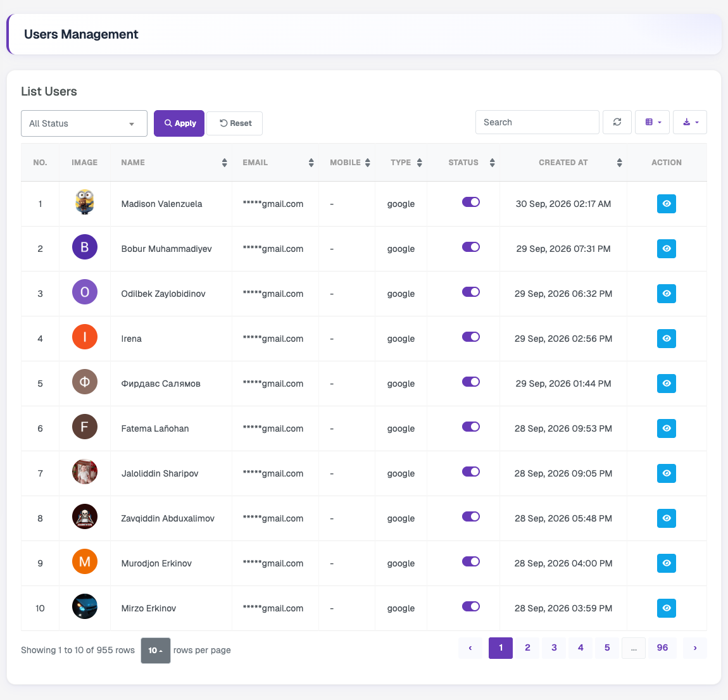Click Mirzo Erkinov's car avatar
This screenshot has height=700, width=728.
[x=84, y=606]
